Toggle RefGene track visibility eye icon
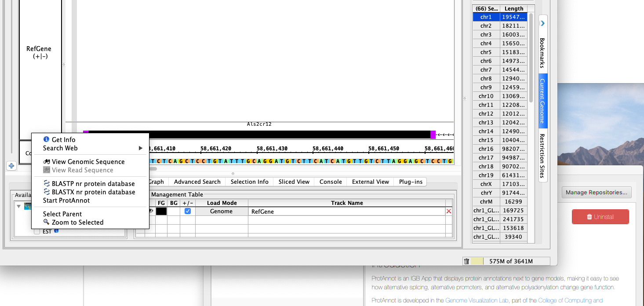This screenshot has width=644, height=306. (151, 211)
